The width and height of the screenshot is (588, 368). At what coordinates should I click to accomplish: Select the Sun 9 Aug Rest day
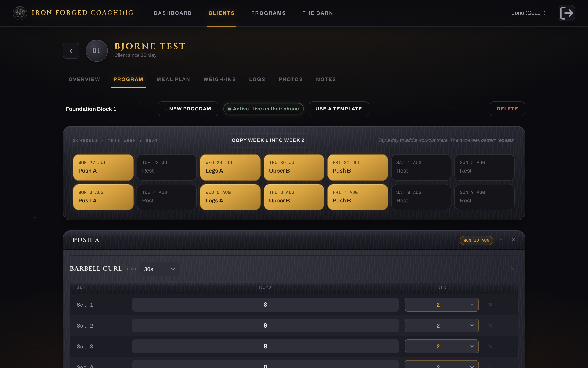point(485,197)
